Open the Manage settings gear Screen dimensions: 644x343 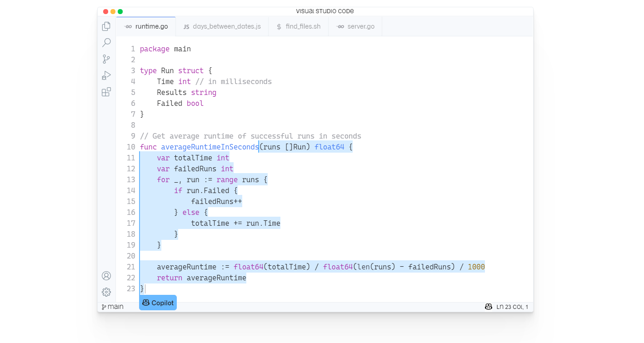coord(106,292)
